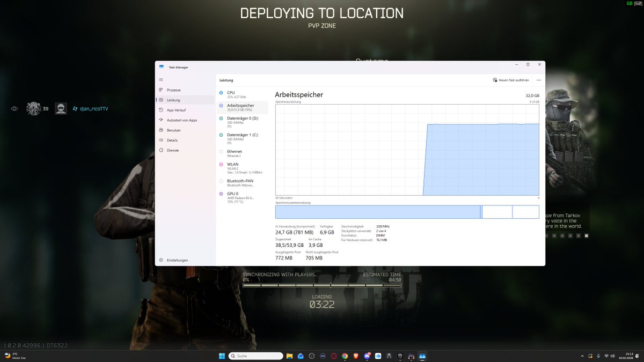Select the Bluetooth-PAN entry
The width and height of the screenshot is (644, 362).
tap(242, 182)
